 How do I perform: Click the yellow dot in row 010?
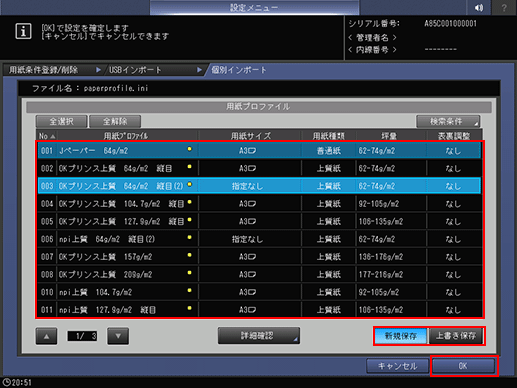pos(189,290)
